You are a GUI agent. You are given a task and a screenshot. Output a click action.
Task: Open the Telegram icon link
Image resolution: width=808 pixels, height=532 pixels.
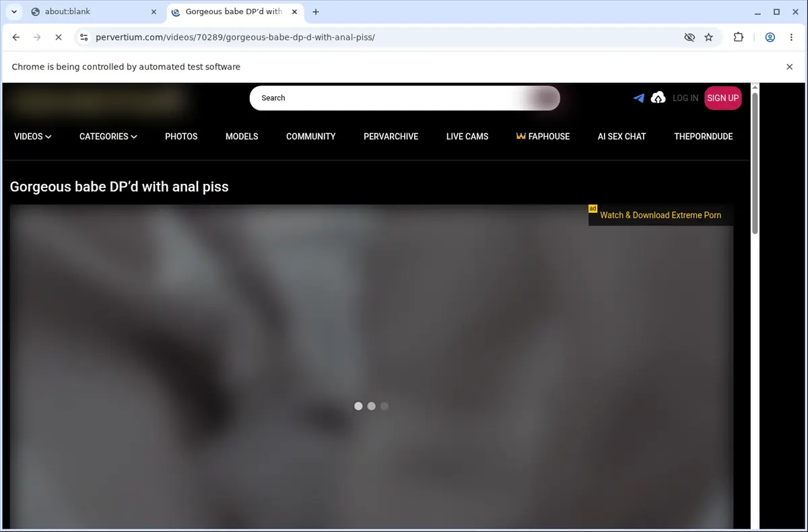pos(639,98)
